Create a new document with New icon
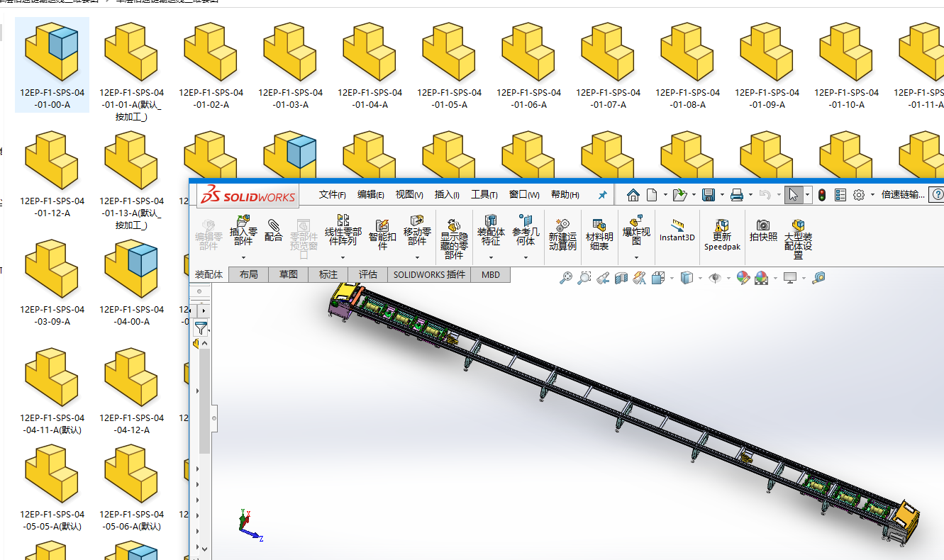The image size is (944, 560). pos(651,194)
